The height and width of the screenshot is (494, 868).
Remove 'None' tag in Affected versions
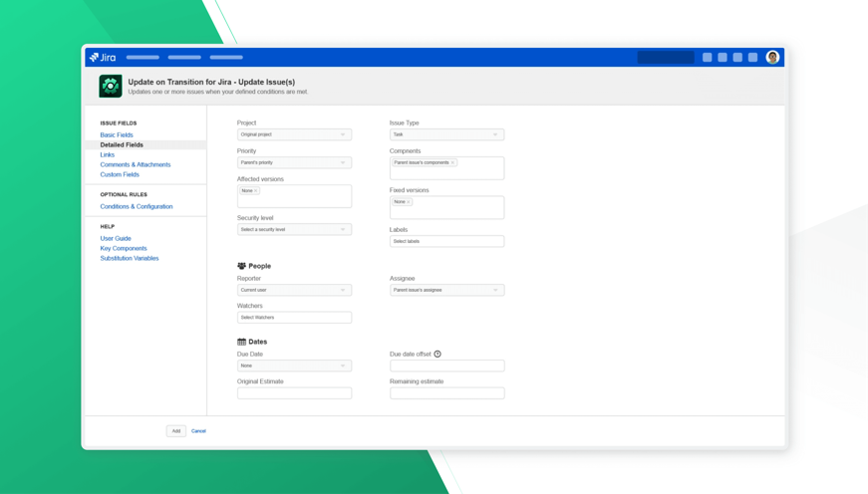point(256,191)
